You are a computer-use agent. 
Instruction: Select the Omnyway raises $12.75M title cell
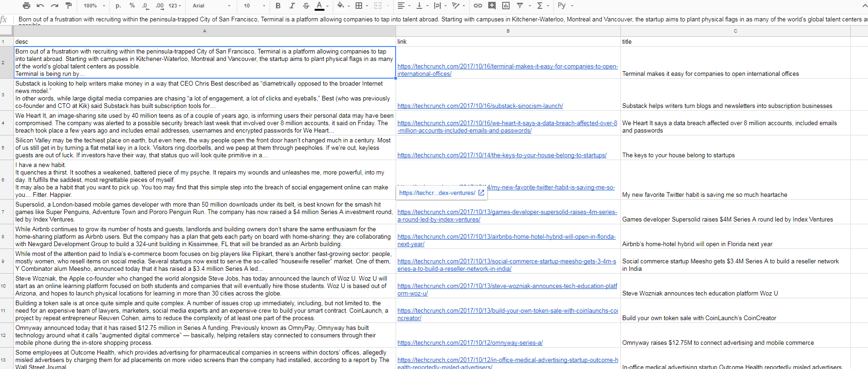pyautogui.click(x=735, y=335)
